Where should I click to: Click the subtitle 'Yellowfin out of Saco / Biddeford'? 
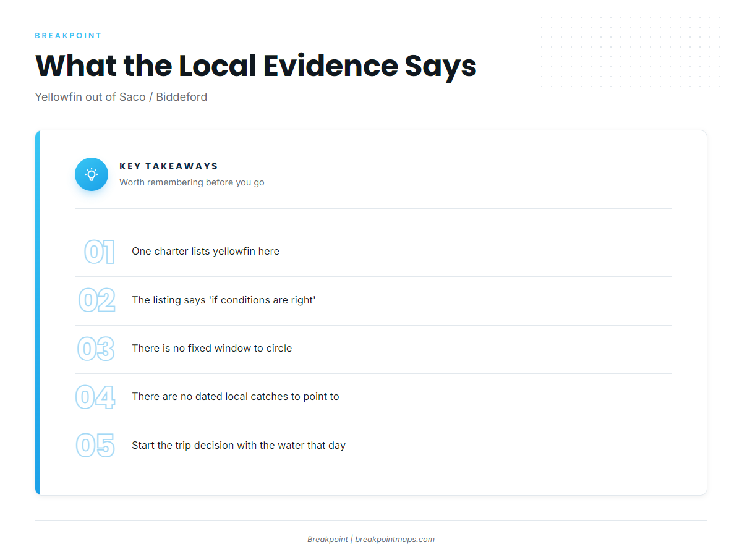[121, 97]
